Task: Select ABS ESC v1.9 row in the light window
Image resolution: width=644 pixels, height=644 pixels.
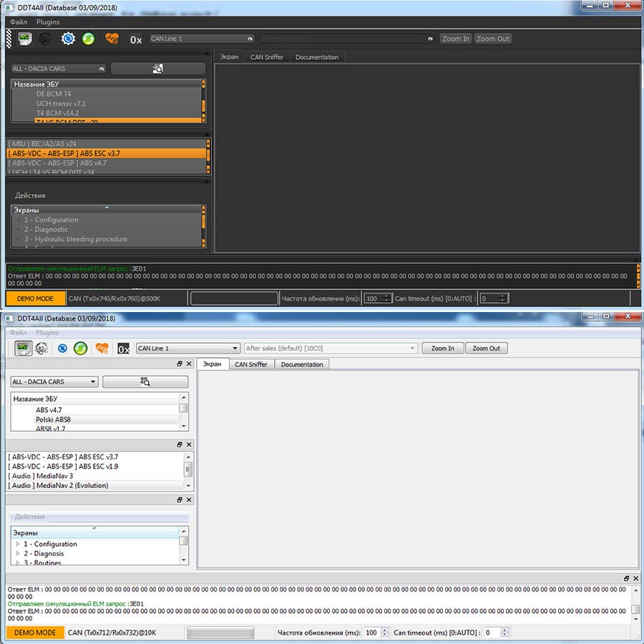Action: click(x=95, y=466)
